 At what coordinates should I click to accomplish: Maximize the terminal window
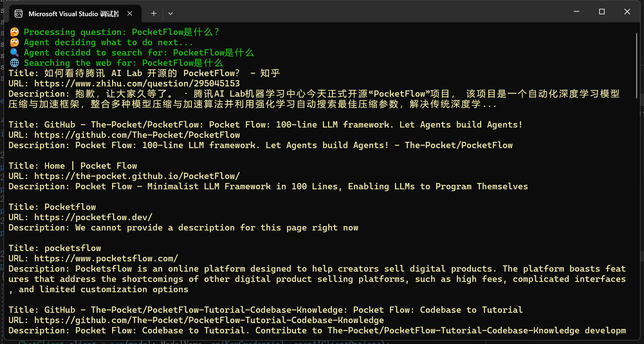pos(602,12)
